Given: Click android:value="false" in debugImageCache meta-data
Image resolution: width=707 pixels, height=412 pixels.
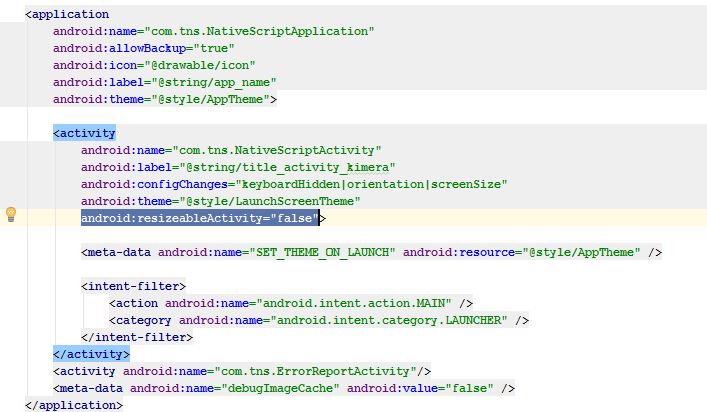Looking at the screenshot, I should tap(420, 389).
